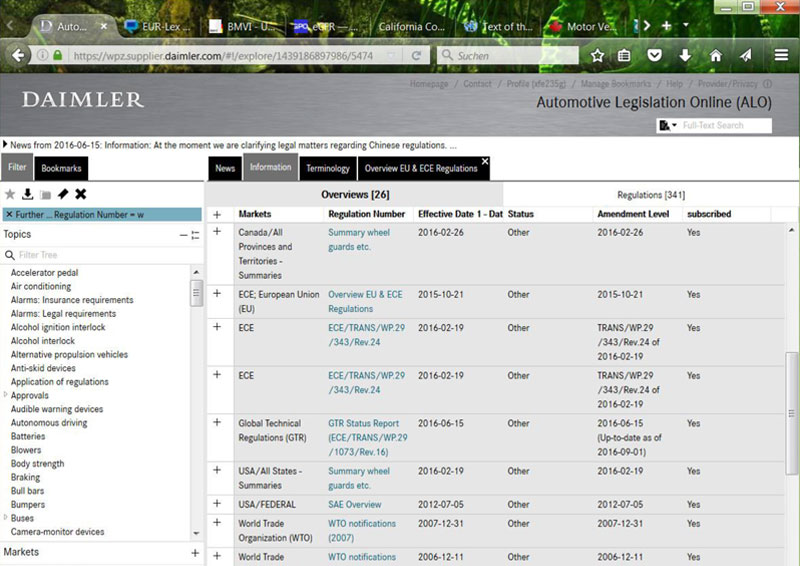Expand the Buses tree node

point(6,517)
